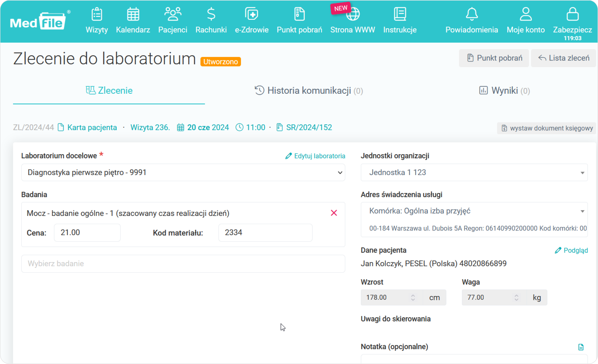Image resolution: width=598 pixels, height=364 pixels.
Task: Go back to Lista zleceń
Action: click(x=563, y=58)
